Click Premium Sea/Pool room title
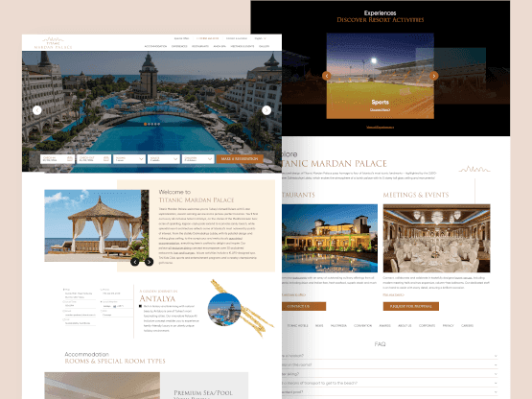The width and height of the screenshot is (532, 399). [203, 393]
